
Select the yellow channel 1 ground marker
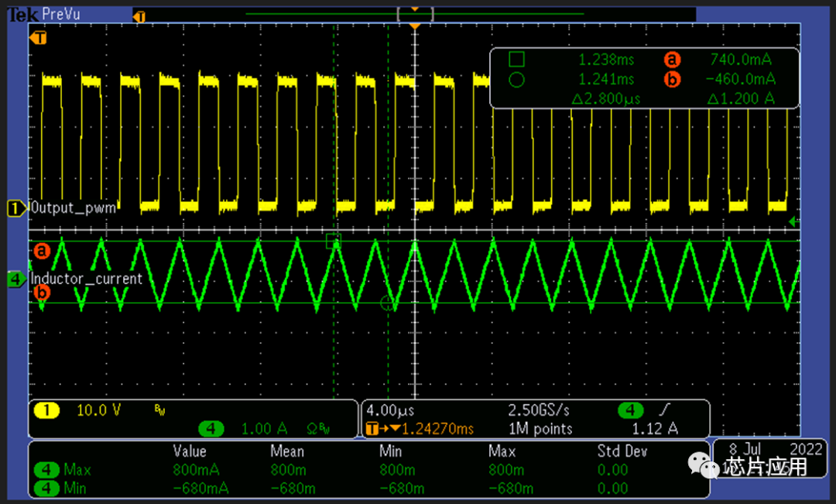15,207
